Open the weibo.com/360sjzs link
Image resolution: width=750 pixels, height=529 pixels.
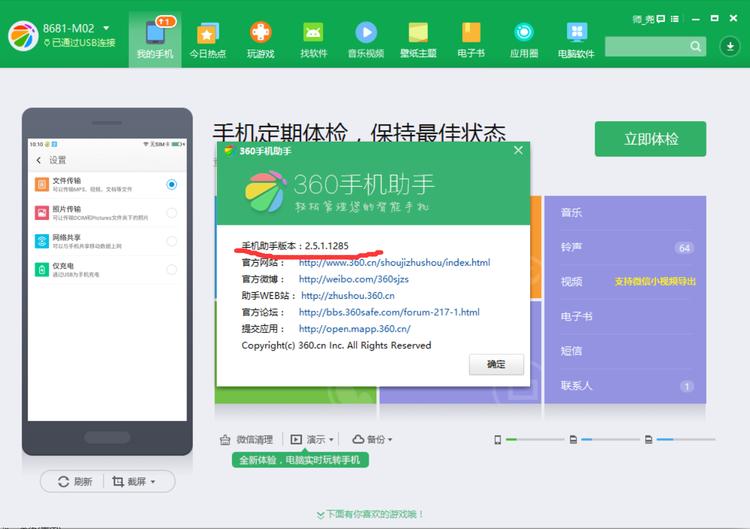pos(354,279)
